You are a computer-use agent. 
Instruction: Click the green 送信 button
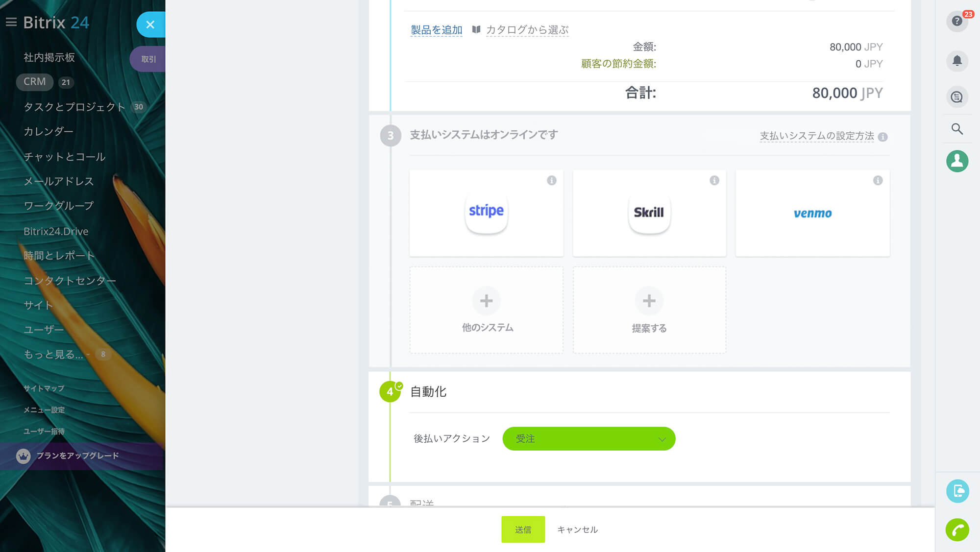point(523,529)
